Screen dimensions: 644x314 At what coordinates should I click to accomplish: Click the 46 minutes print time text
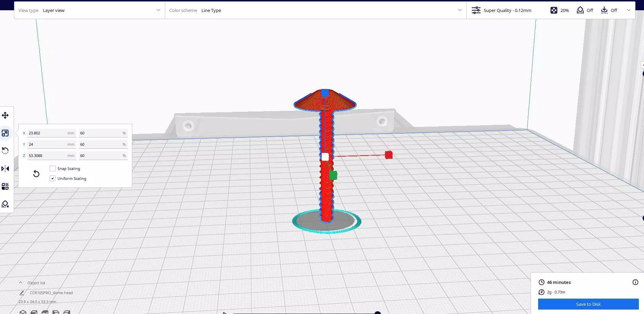click(x=559, y=282)
